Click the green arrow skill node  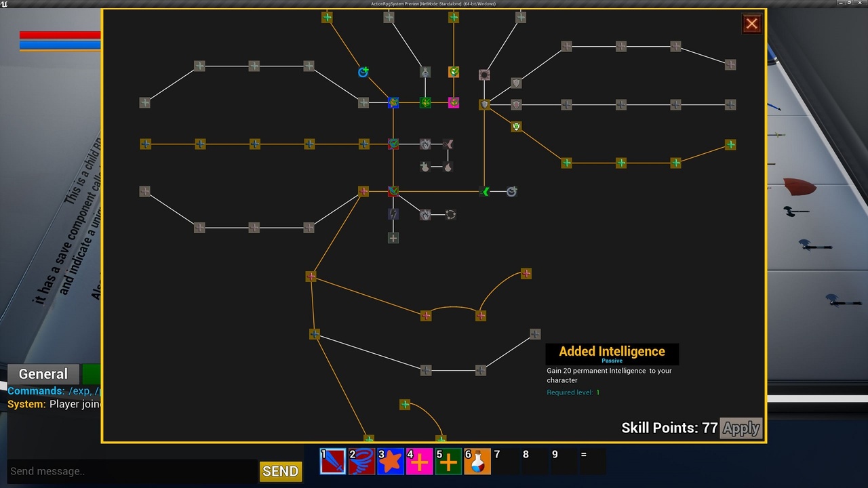click(484, 192)
